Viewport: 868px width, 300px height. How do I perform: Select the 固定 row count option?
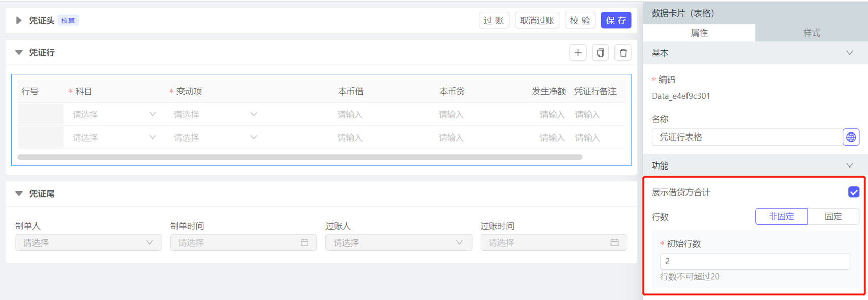point(833,216)
